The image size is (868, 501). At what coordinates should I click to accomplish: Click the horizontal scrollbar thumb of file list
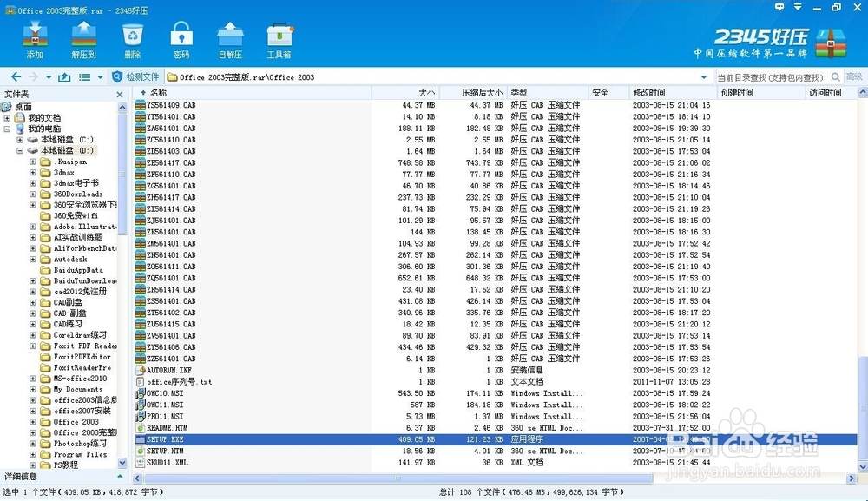point(398,478)
